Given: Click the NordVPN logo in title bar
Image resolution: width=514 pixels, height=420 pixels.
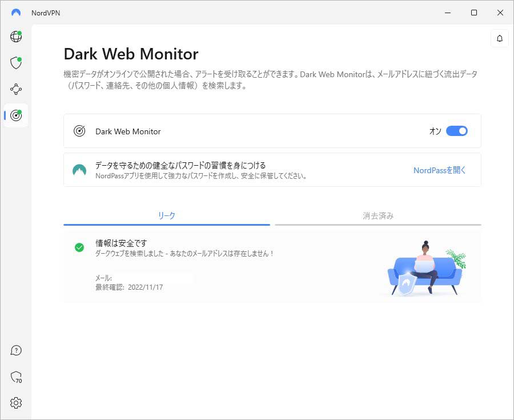Looking at the screenshot, I should [x=16, y=13].
